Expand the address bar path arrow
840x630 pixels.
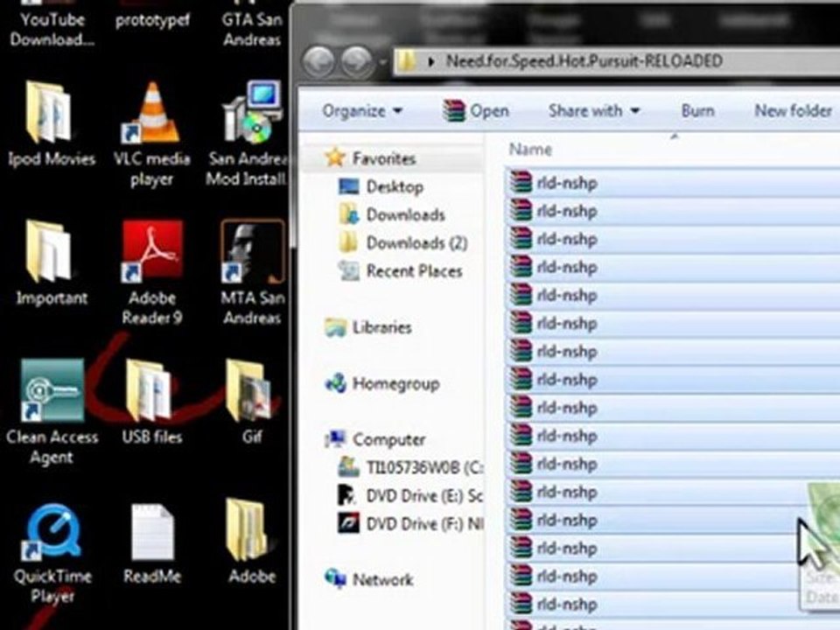[431, 61]
